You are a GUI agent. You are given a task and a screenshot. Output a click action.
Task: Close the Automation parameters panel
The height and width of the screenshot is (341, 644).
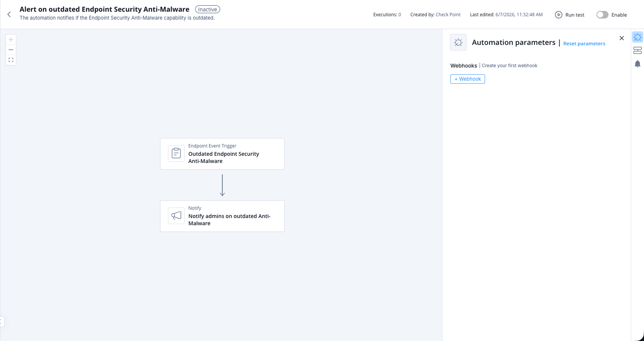point(622,38)
